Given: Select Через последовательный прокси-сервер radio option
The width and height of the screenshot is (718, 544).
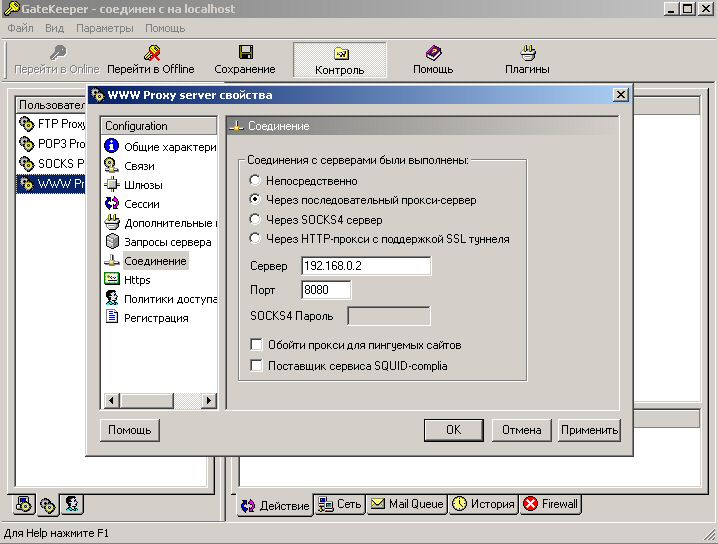Looking at the screenshot, I should click(x=255, y=200).
